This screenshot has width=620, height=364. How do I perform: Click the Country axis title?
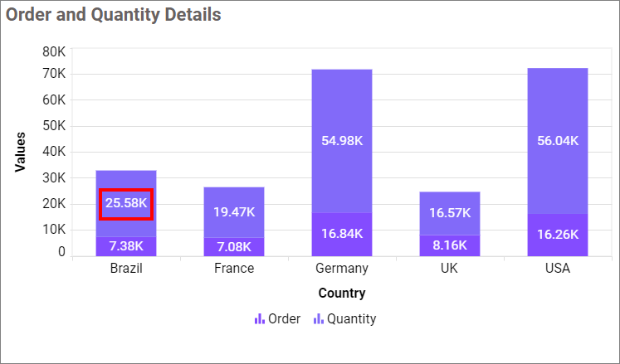click(x=342, y=293)
